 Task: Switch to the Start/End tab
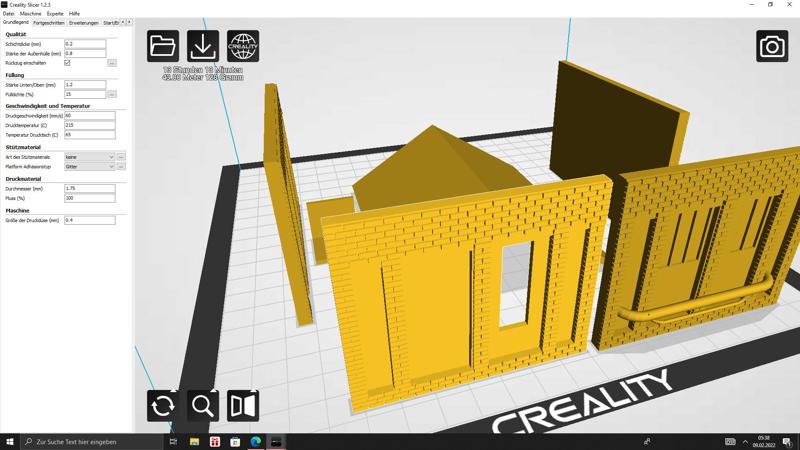[110, 23]
